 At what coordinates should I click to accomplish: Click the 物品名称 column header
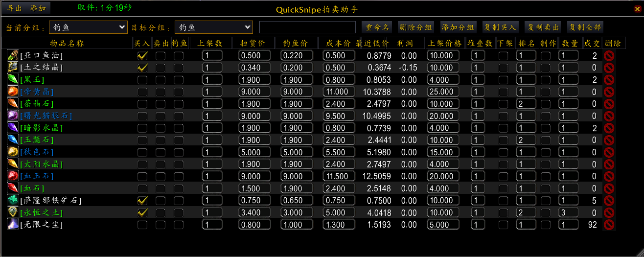pos(67,43)
